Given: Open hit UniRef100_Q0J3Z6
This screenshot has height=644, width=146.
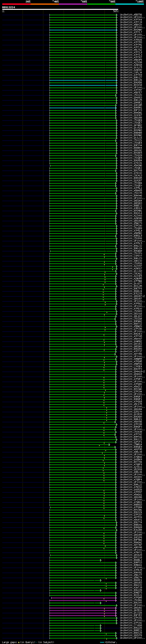Looking at the screenshot, I should (131, 613).
